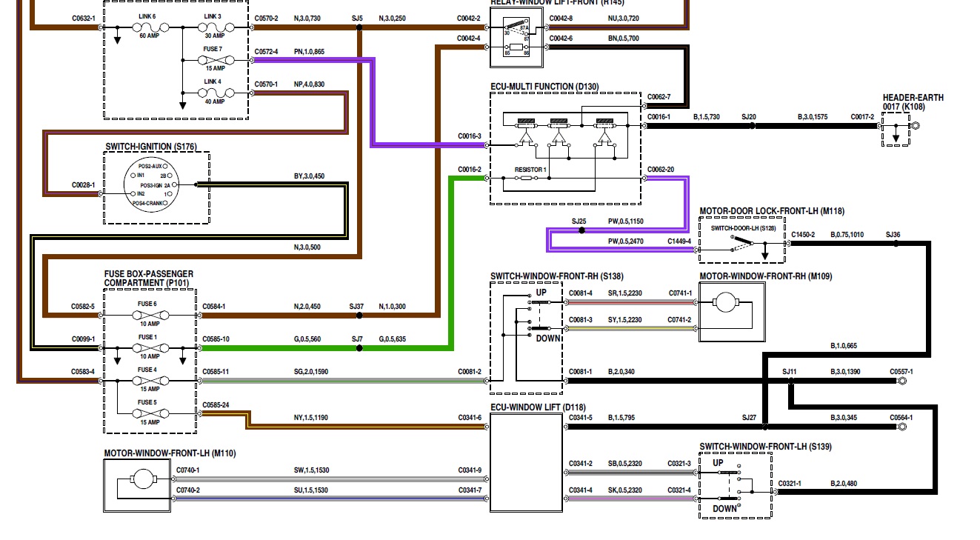Select connector label C0341-6
This screenshot has height=540, width=980.
click(x=469, y=418)
